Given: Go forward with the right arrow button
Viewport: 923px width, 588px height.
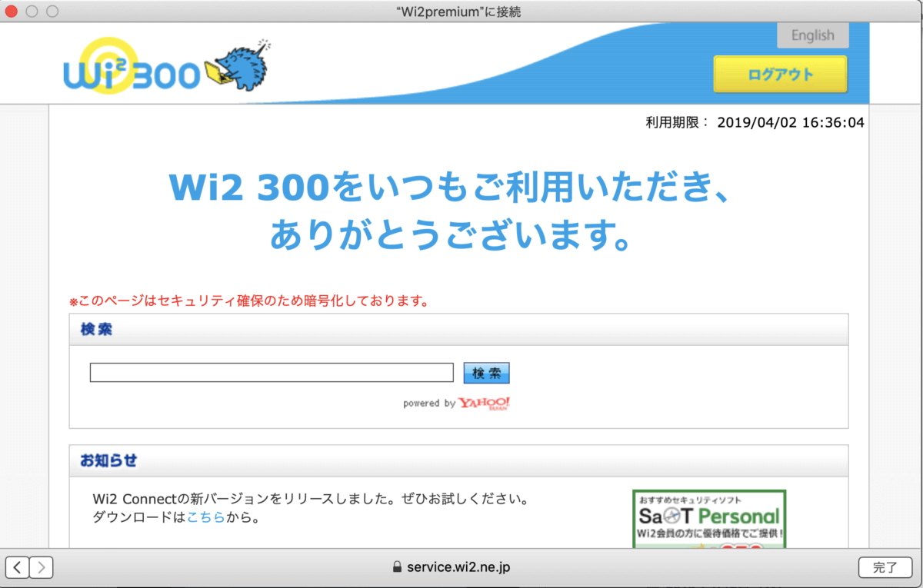Looking at the screenshot, I should [x=41, y=568].
